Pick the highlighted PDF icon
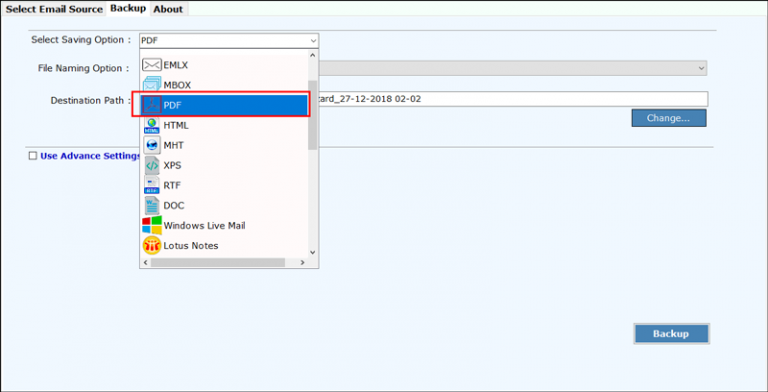 pyautogui.click(x=152, y=105)
